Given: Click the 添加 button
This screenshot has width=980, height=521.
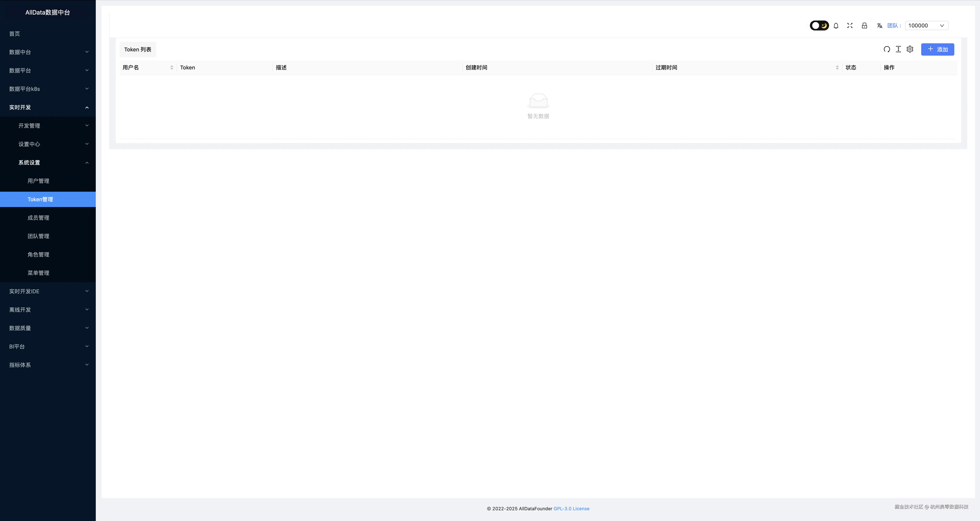Looking at the screenshot, I should tap(937, 49).
